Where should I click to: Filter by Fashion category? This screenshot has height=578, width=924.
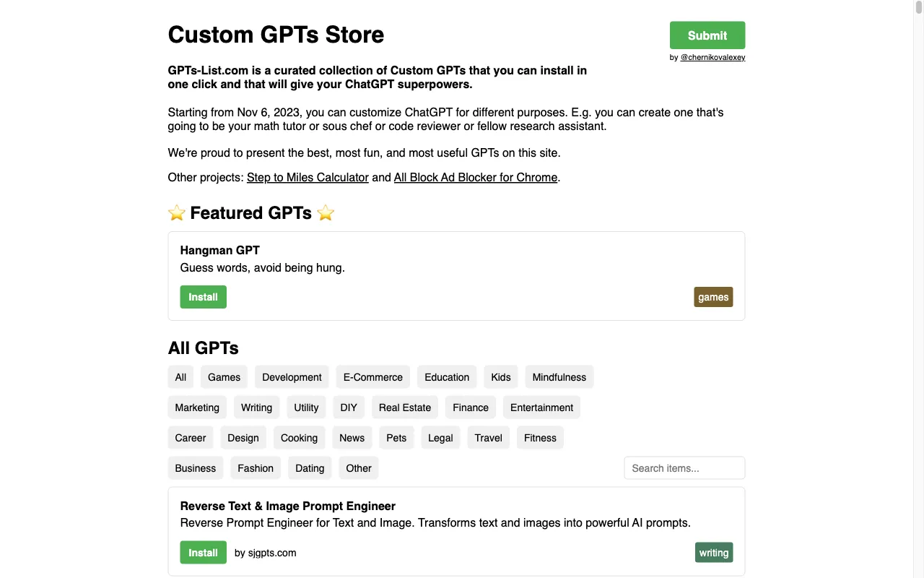click(256, 468)
